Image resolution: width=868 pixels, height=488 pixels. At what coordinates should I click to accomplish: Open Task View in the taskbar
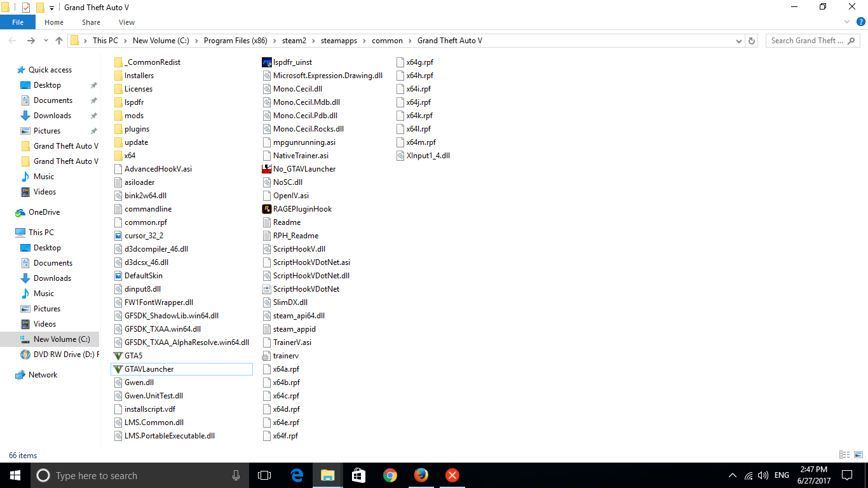click(264, 475)
